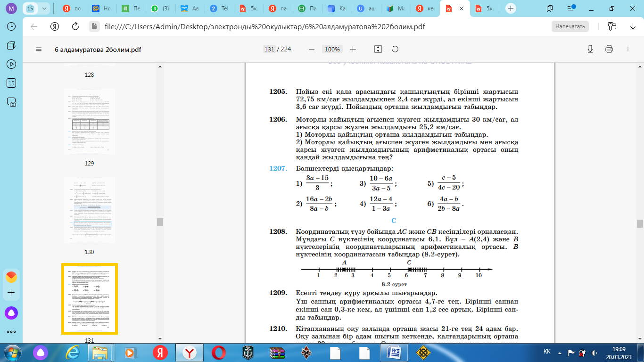
Task: Click the document vertical scrollbar handle
Action: pyautogui.click(x=640, y=223)
